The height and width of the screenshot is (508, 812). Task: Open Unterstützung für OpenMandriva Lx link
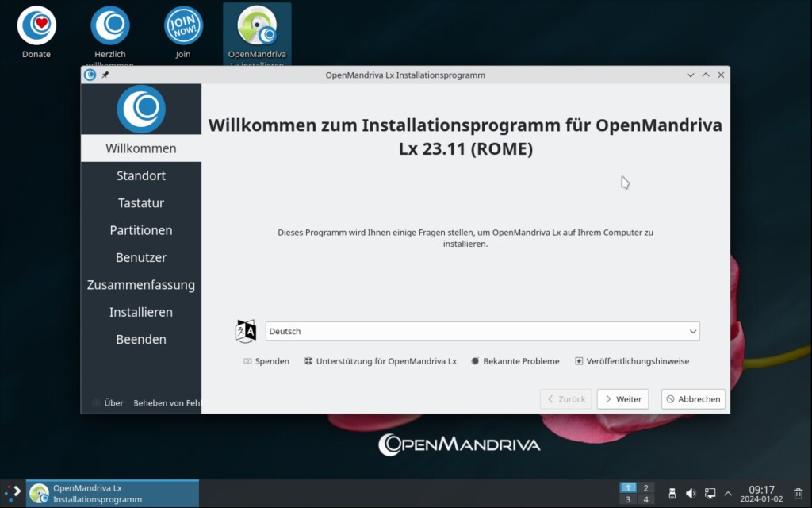coord(381,361)
